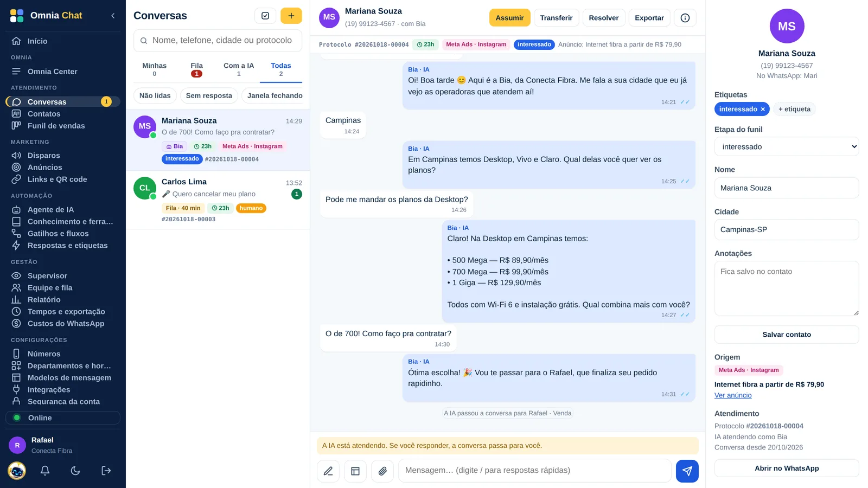Image resolution: width=868 pixels, height=488 pixels.
Task: Click Resolver button
Action: (604, 18)
